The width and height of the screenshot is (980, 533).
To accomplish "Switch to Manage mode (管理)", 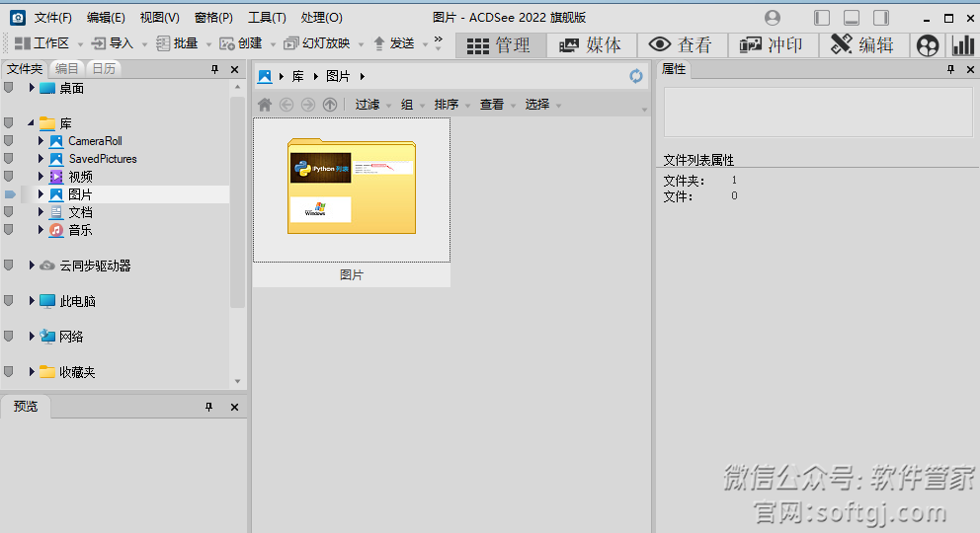I will coord(500,44).
